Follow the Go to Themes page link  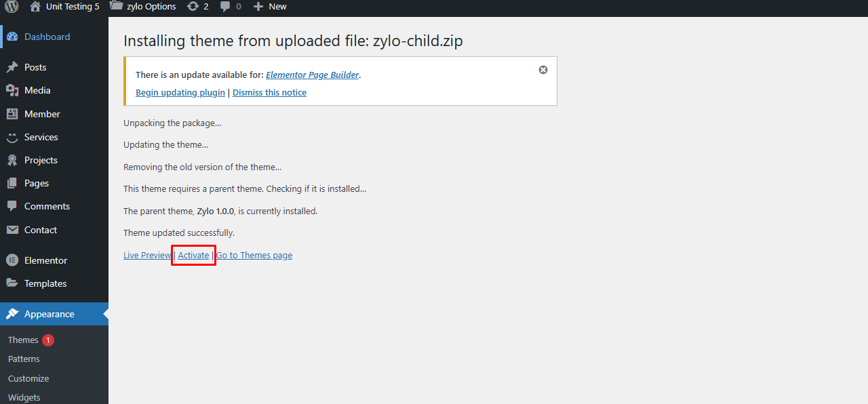tap(254, 256)
